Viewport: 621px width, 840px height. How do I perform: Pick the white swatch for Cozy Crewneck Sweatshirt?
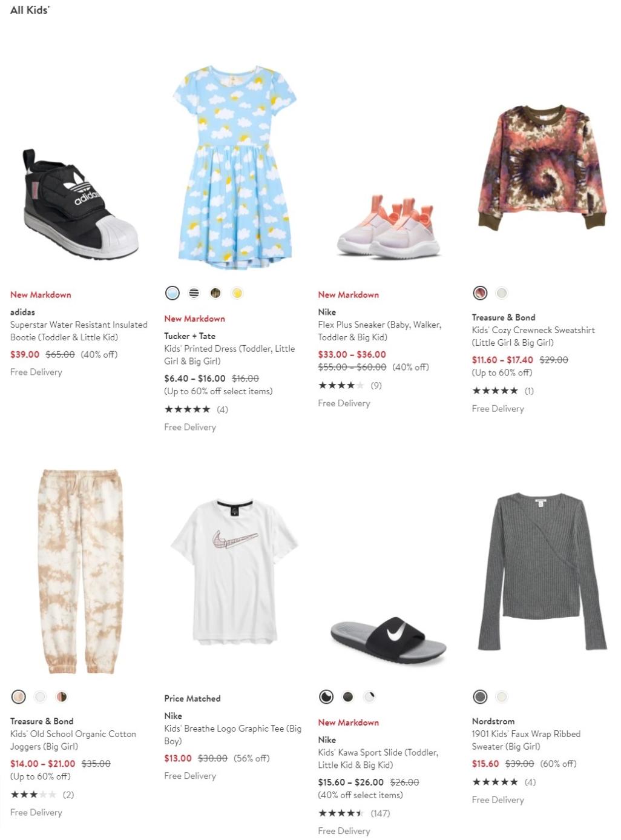pyautogui.click(x=501, y=293)
